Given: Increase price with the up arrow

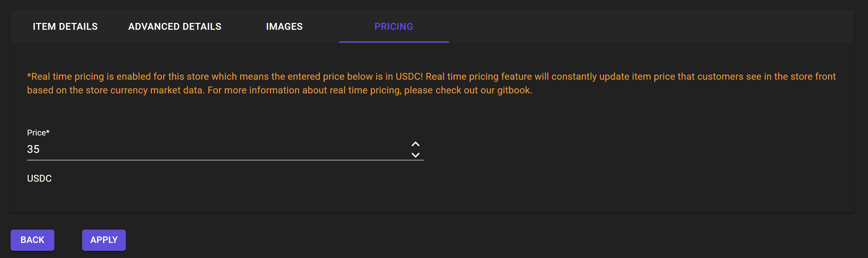Looking at the screenshot, I should tap(415, 144).
